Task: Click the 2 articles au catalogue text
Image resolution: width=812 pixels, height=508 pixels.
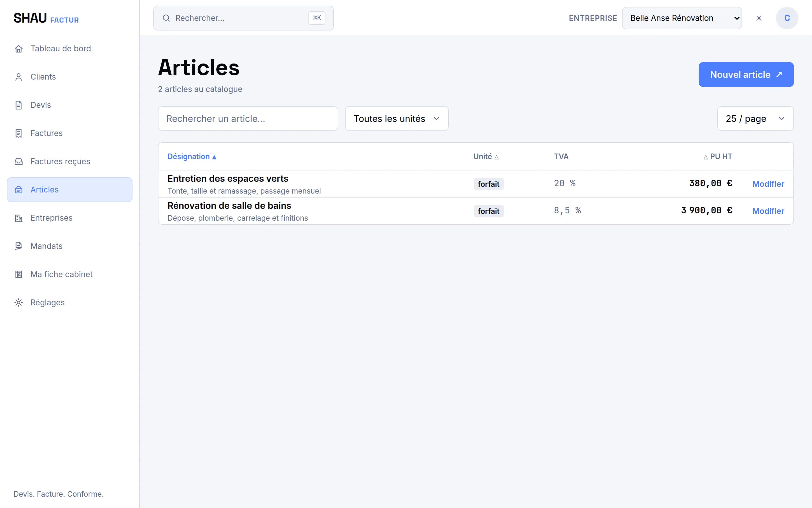Action: (x=200, y=89)
